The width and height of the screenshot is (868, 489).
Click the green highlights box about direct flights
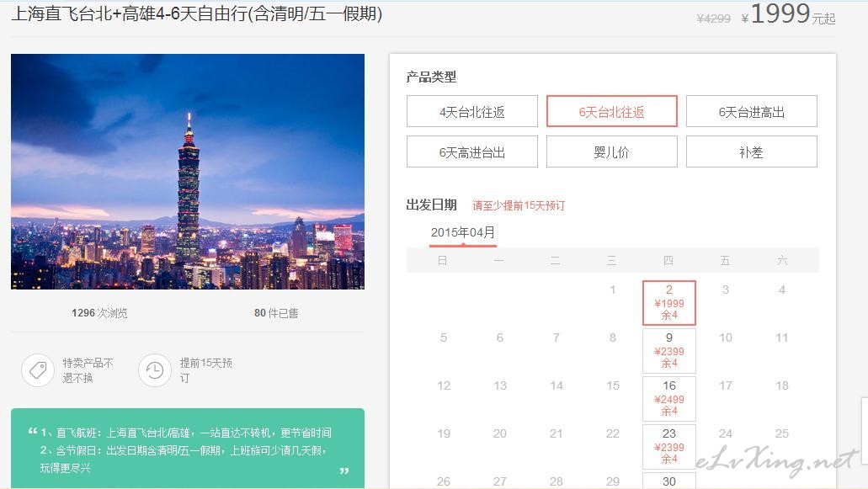click(188, 449)
